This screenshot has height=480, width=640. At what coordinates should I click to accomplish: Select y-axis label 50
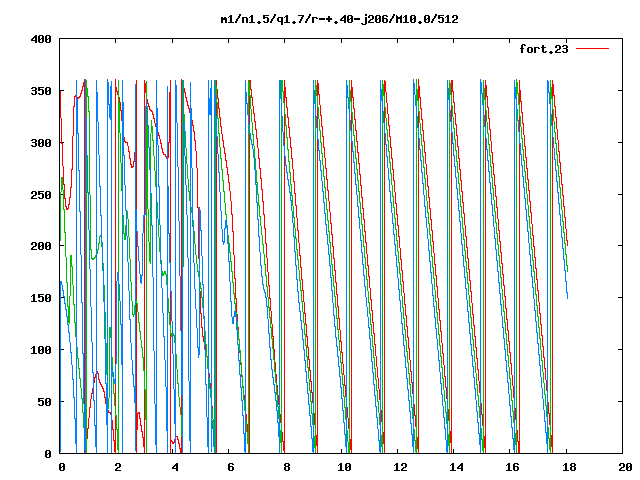click(44, 402)
